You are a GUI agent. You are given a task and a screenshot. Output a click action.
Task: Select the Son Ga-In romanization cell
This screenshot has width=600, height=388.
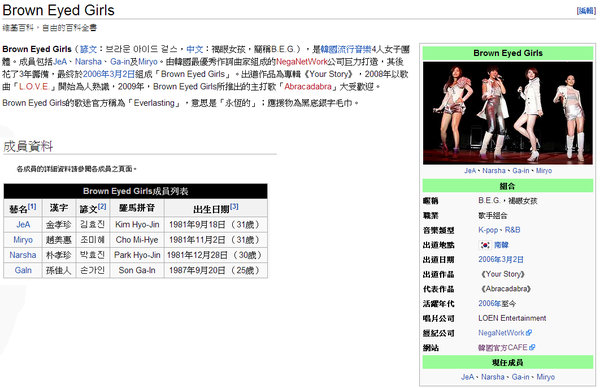pyautogui.click(x=137, y=271)
